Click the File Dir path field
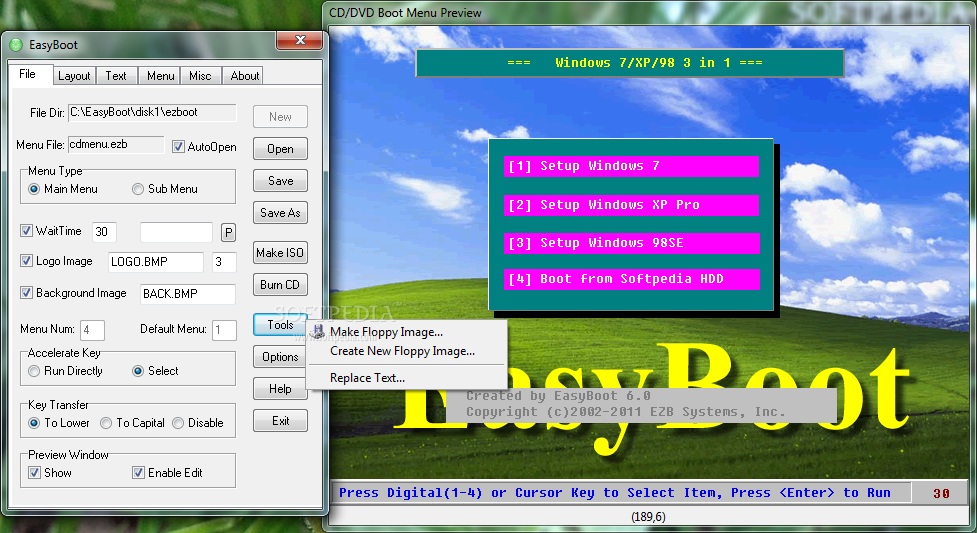Screen dimensions: 977x533 [152, 112]
